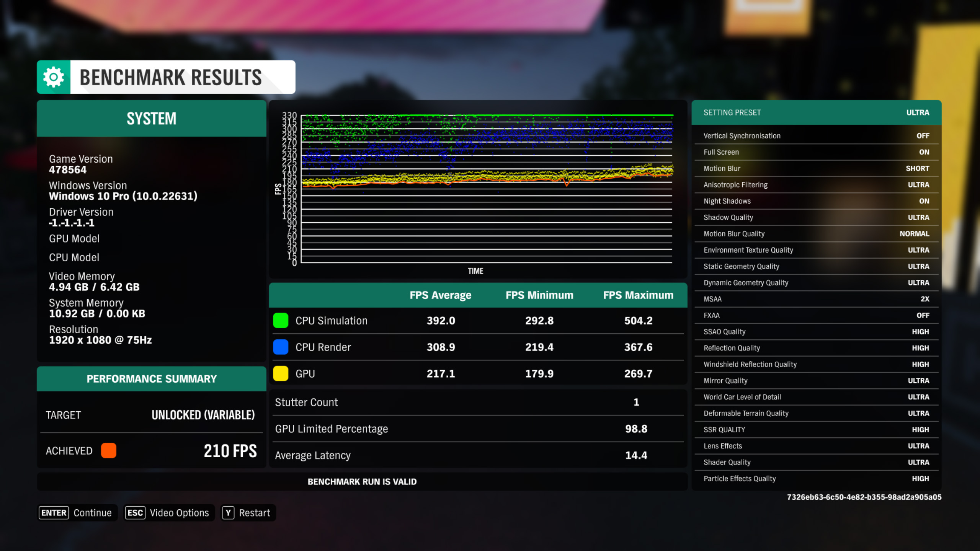This screenshot has width=980, height=551.
Task: Toggle Full Screen ON setting
Action: pos(923,152)
